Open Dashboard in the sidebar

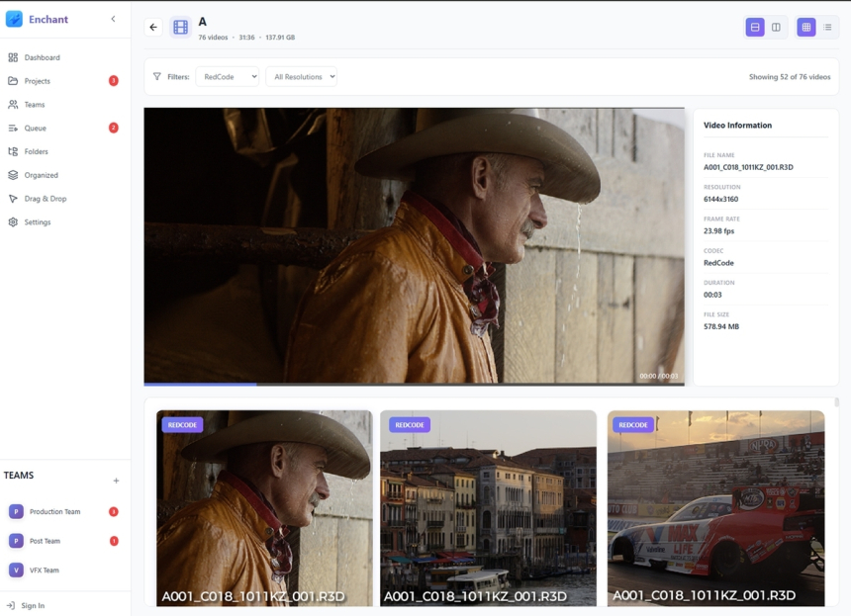point(42,57)
